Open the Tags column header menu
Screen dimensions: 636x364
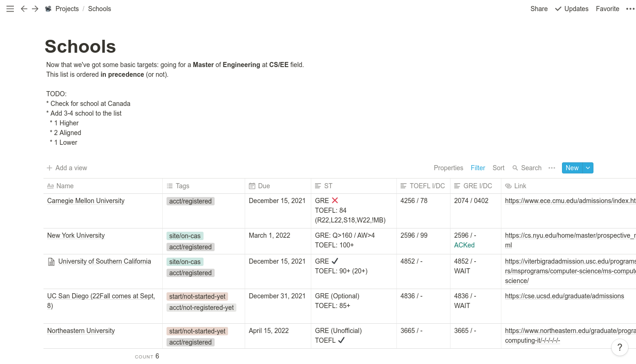tap(183, 186)
